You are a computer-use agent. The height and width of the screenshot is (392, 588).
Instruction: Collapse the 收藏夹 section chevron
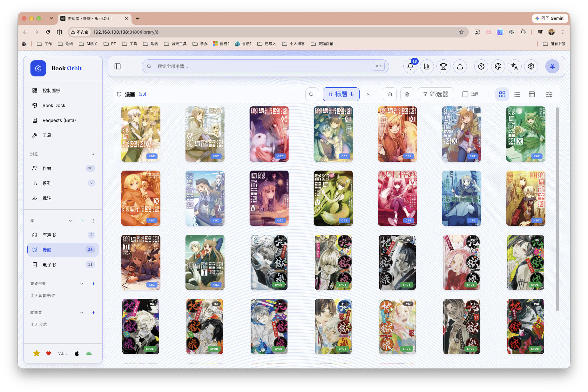[x=82, y=313]
